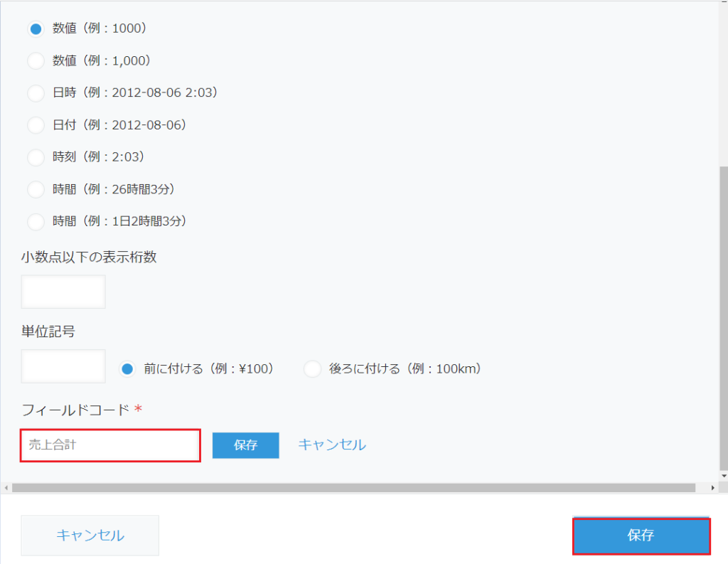Click the 単位記号 label

click(48, 331)
